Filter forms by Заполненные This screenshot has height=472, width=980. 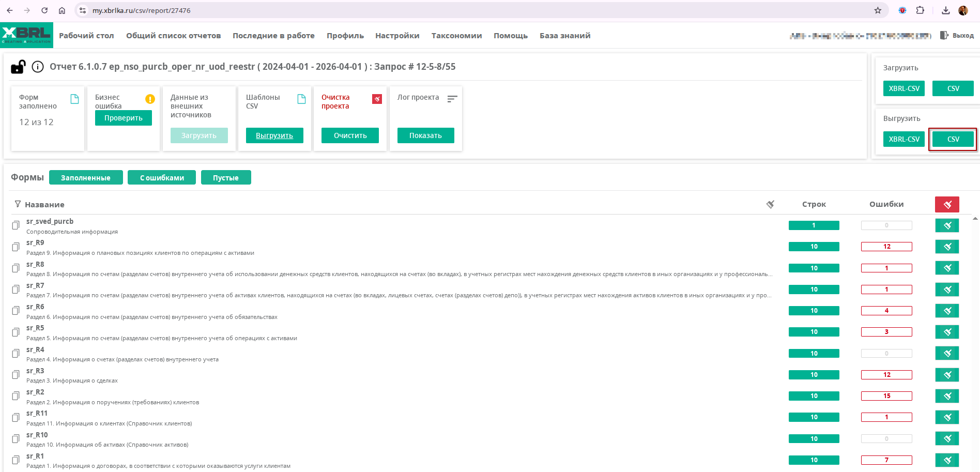coord(86,177)
